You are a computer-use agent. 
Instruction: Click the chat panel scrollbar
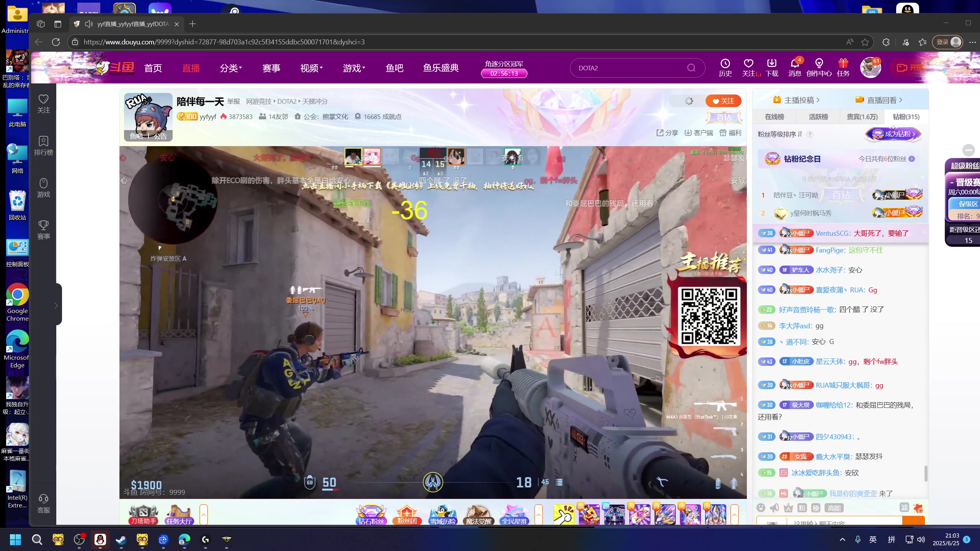[x=926, y=473]
